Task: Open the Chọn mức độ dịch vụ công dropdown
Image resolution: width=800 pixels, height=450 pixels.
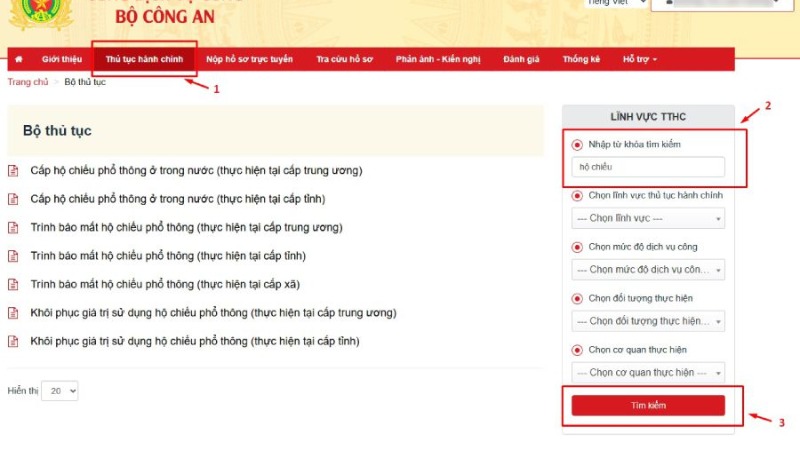Action: click(x=648, y=270)
